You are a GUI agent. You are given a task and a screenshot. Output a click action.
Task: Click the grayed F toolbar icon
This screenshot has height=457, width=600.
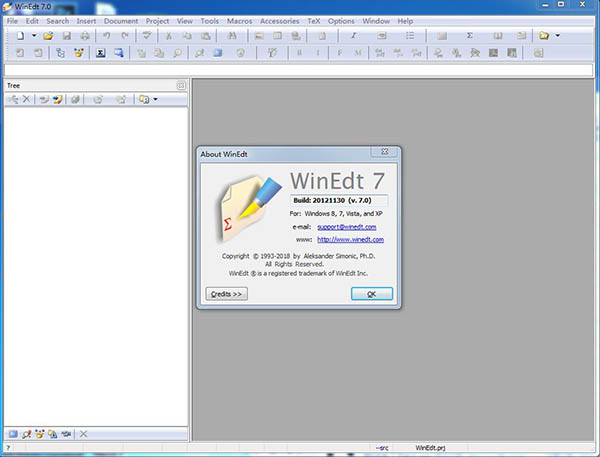coord(339,53)
